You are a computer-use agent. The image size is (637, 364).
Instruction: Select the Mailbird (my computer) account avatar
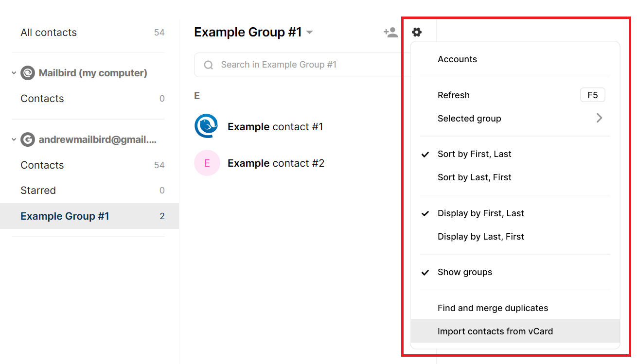(x=27, y=72)
